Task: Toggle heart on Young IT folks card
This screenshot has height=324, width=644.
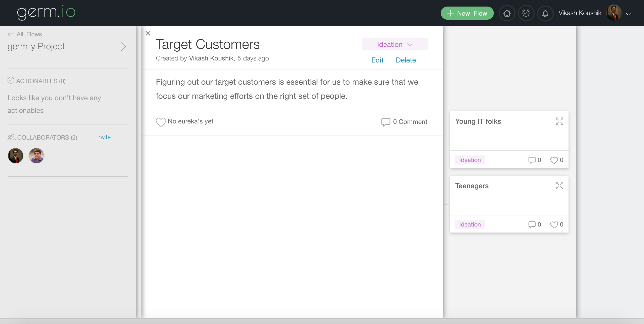Action: point(554,160)
